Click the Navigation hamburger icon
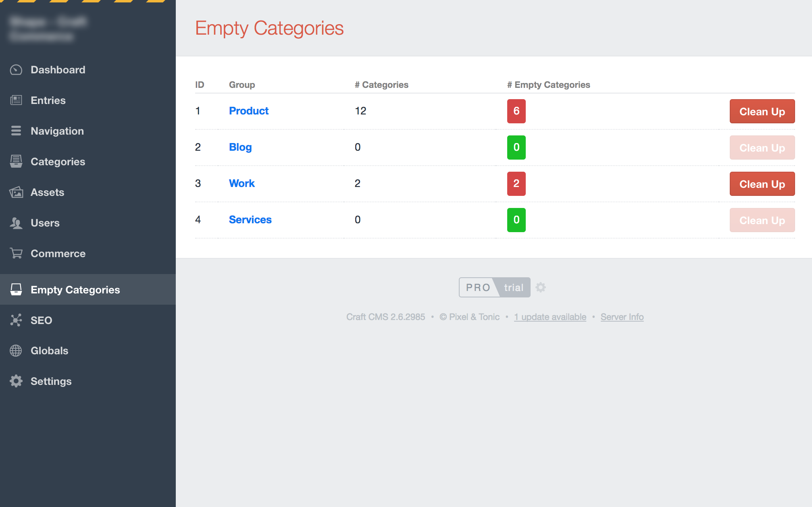The height and width of the screenshot is (507, 812). pos(16,131)
